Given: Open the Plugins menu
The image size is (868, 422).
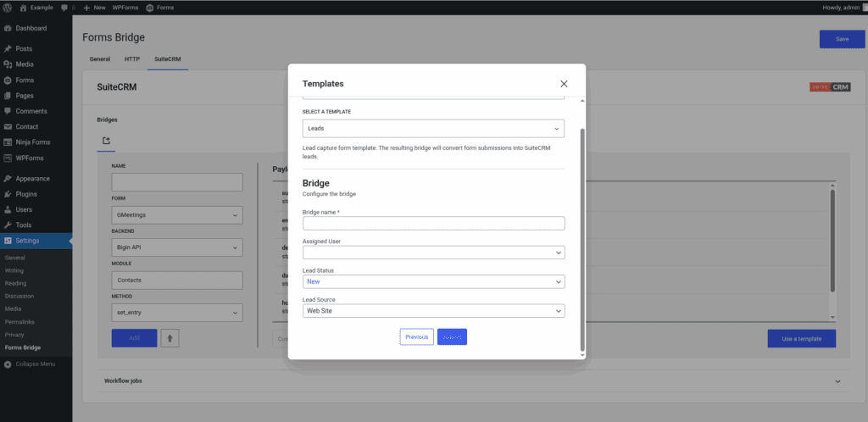Looking at the screenshot, I should pos(36,194).
